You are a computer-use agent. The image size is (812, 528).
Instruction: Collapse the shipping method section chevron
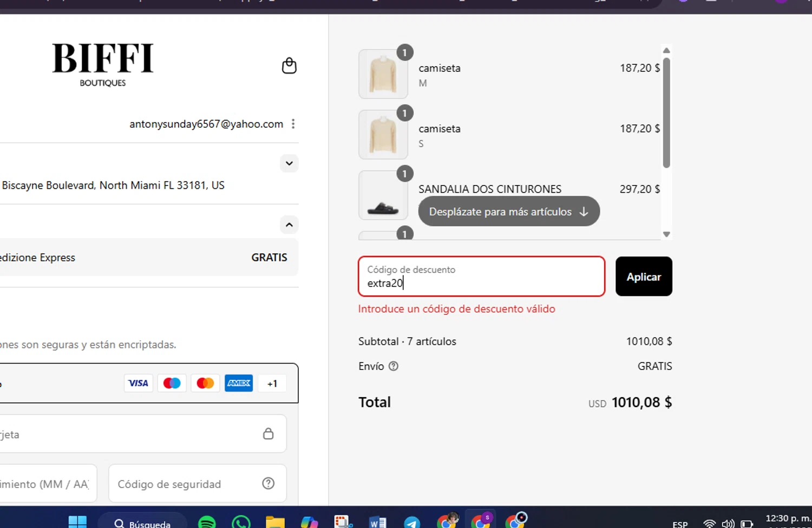pos(289,225)
